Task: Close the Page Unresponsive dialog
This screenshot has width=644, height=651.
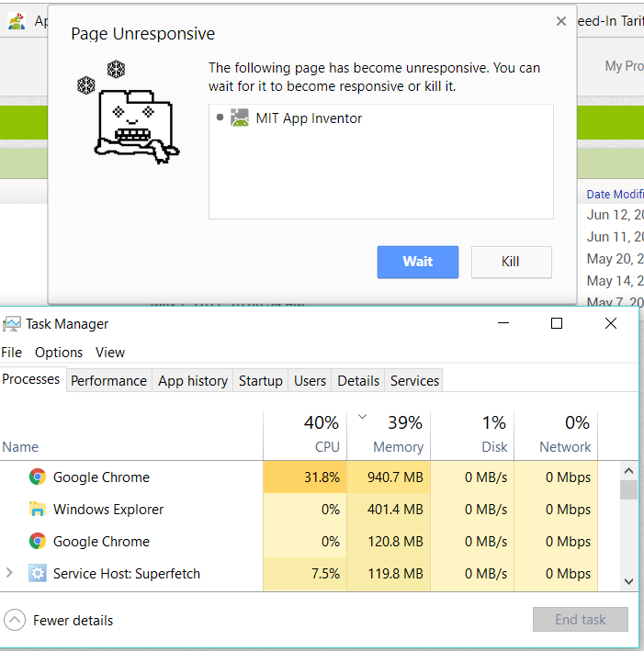Action: [x=561, y=21]
